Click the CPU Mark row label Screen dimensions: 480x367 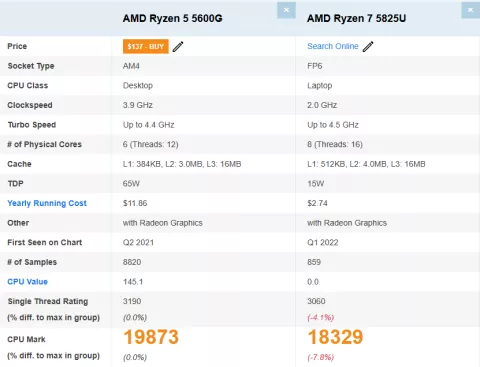(26, 339)
